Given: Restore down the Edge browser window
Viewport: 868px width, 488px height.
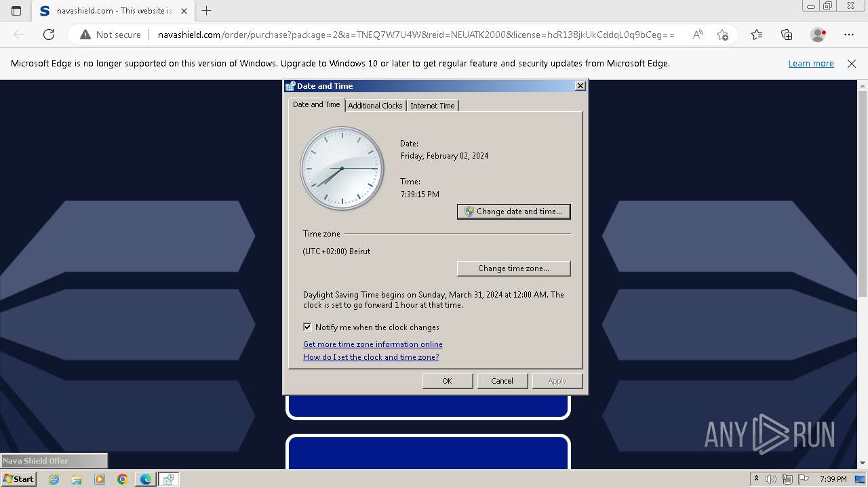Looking at the screenshot, I should click(x=828, y=6).
